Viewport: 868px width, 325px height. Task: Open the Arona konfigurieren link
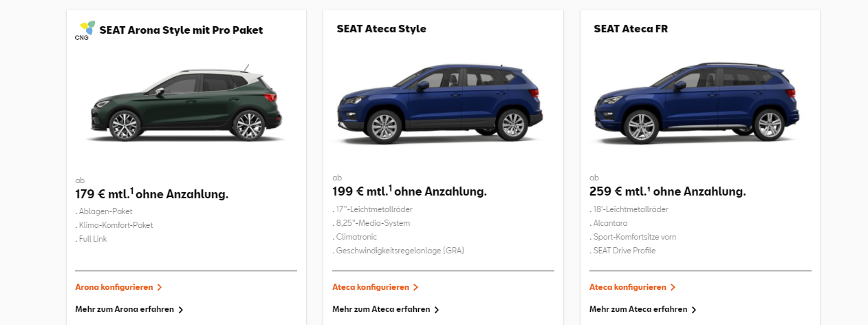[113, 287]
